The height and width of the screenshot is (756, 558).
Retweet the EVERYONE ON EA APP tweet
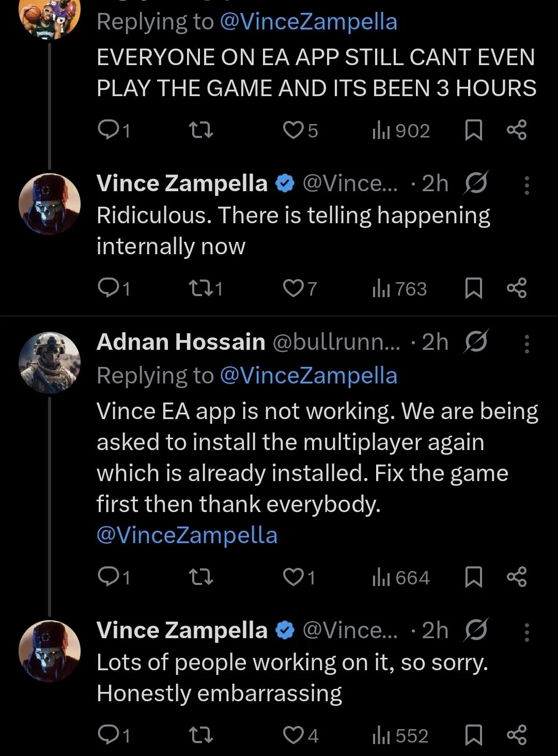tap(201, 130)
